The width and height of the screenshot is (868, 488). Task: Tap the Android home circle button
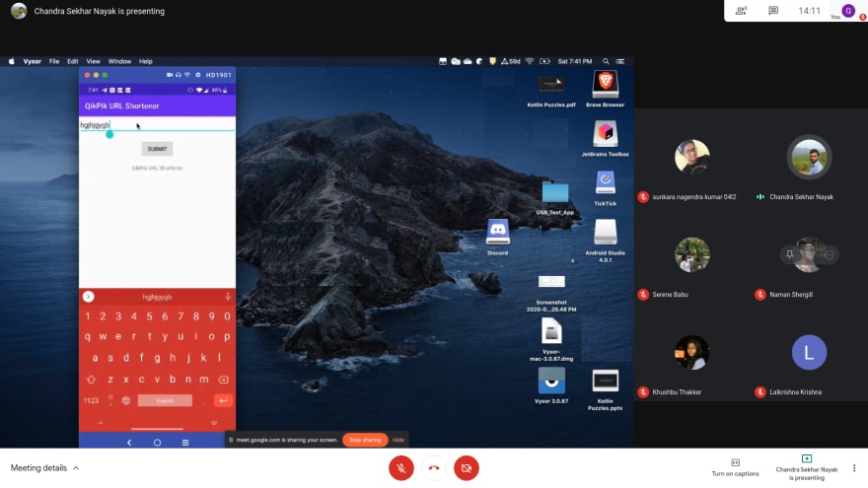(157, 442)
